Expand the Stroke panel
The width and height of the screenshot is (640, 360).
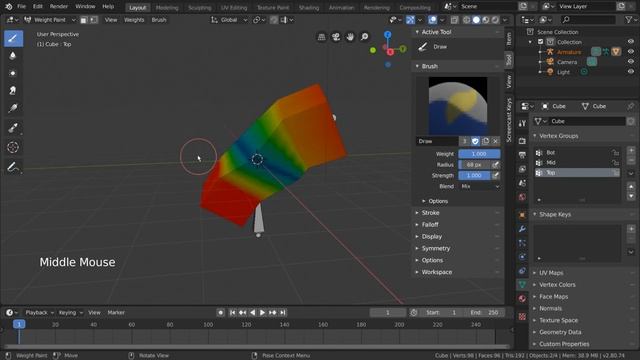tap(430, 213)
